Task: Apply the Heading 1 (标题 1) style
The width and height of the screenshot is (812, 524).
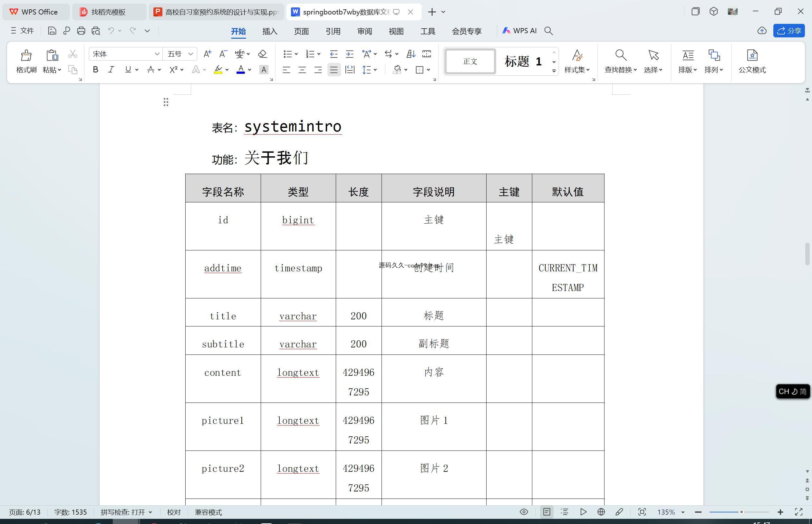Action: (x=523, y=62)
